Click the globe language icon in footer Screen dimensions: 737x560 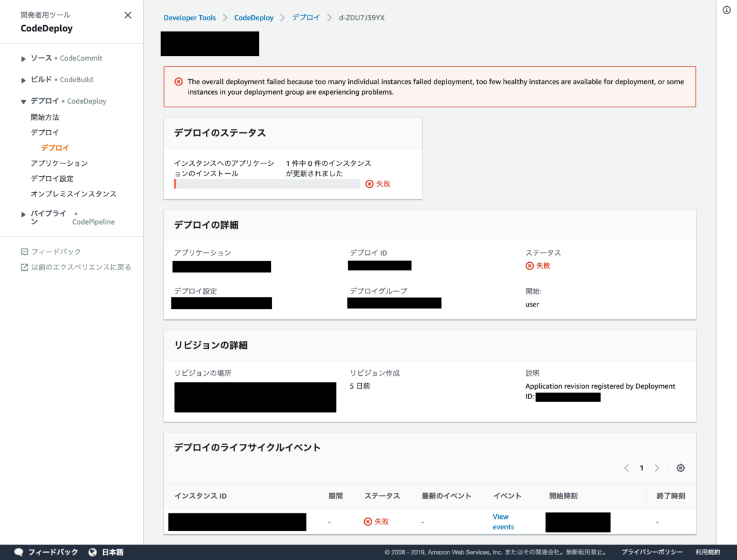tap(93, 552)
